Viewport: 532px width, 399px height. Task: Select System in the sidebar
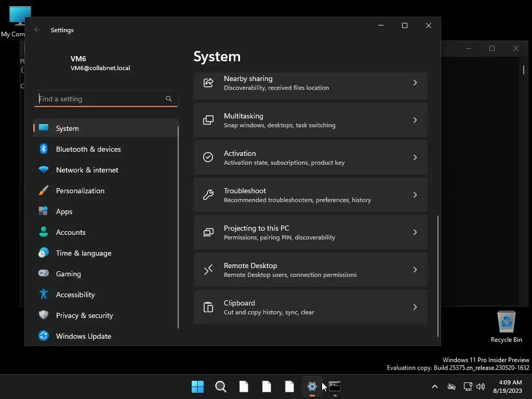(105, 128)
